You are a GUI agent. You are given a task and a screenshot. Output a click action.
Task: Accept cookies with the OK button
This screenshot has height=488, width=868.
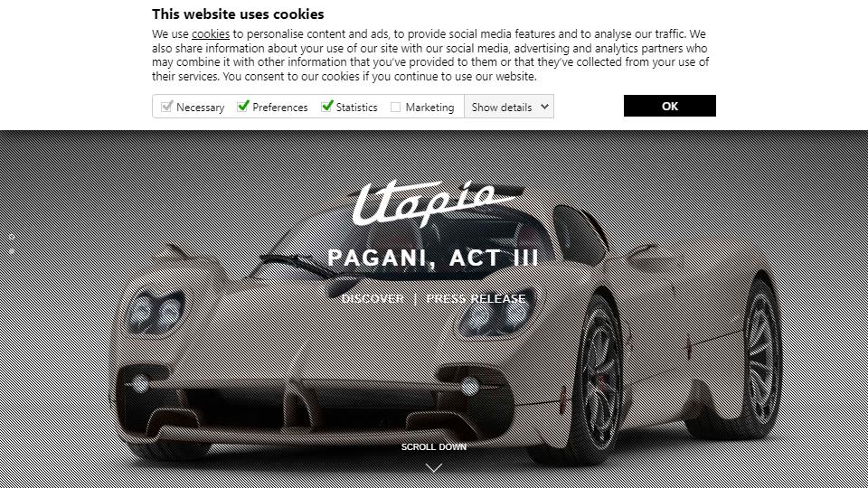(670, 106)
